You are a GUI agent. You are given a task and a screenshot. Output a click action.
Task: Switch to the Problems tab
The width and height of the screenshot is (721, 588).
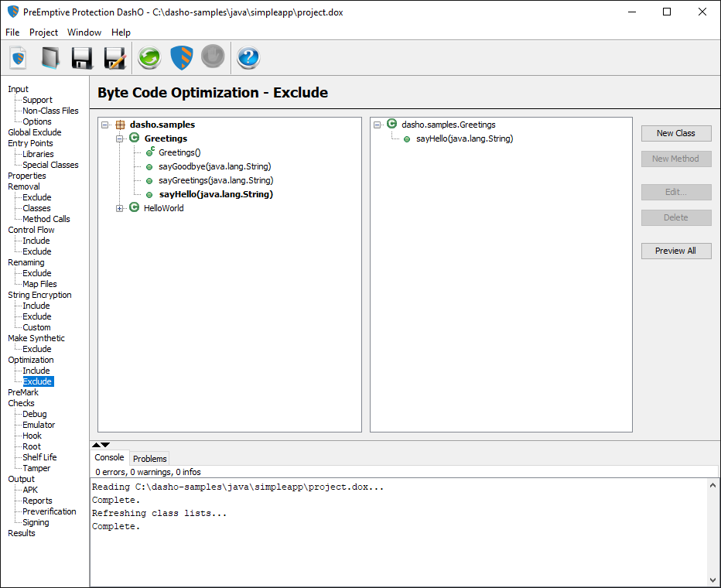pyautogui.click(x=150, y=459)
